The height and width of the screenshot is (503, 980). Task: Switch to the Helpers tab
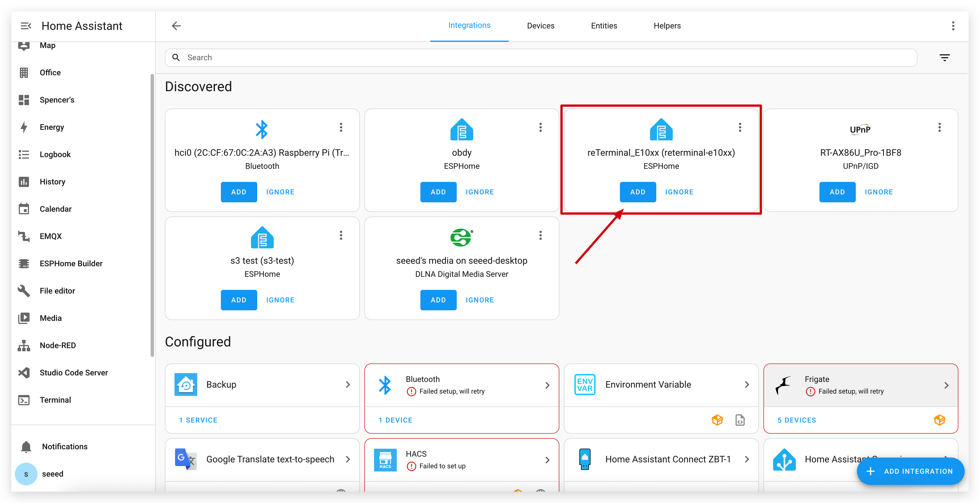(667, 26)
